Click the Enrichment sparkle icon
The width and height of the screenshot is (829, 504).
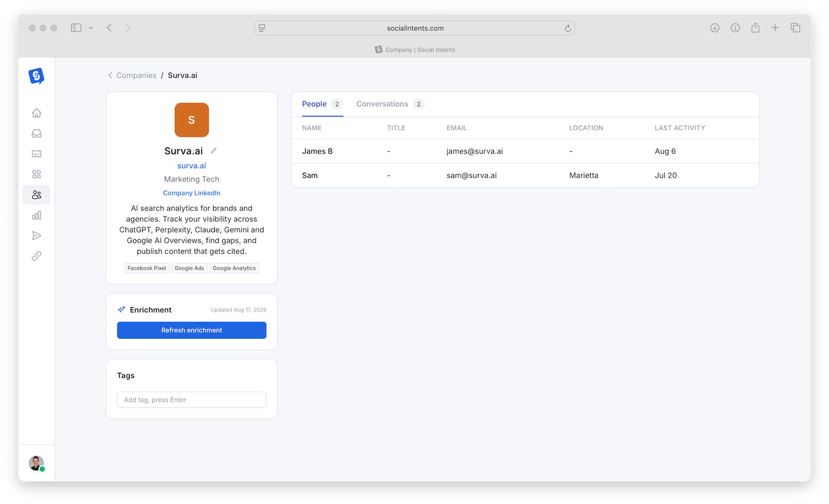pos(121,310)
